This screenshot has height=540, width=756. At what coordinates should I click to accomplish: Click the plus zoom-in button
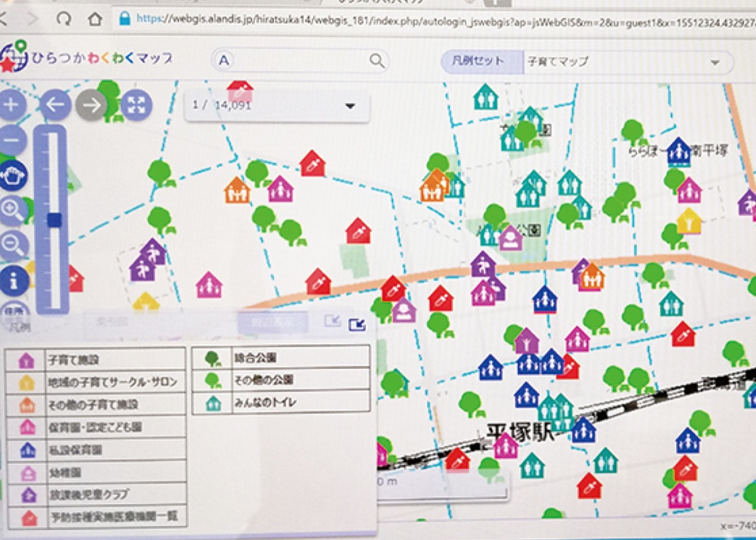coord(12,105)
